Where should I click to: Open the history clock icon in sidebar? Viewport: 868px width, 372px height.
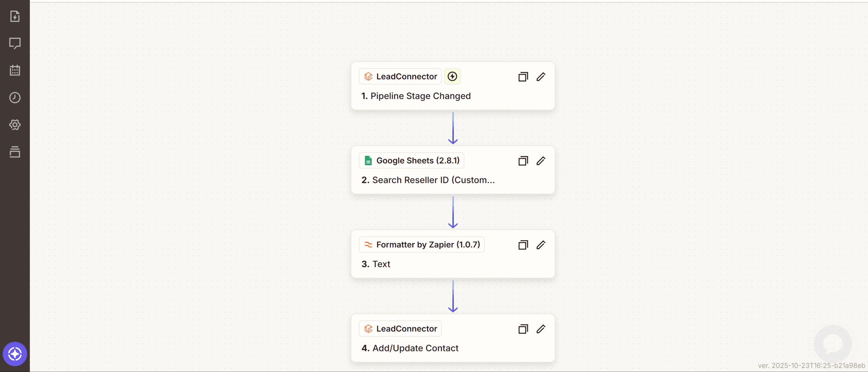tap(15, 98)
